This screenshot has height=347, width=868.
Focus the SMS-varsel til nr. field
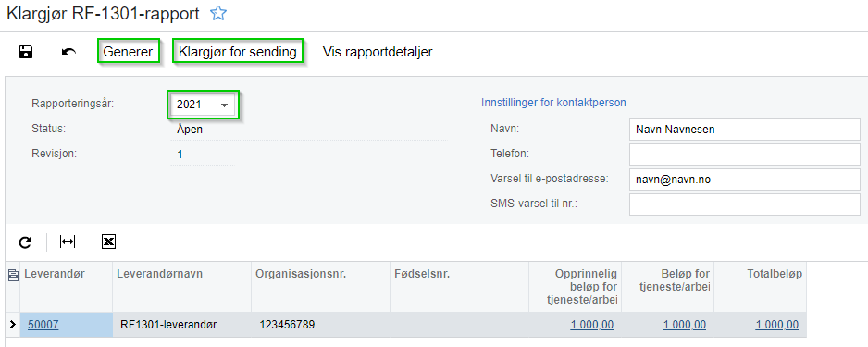point(745,204)
